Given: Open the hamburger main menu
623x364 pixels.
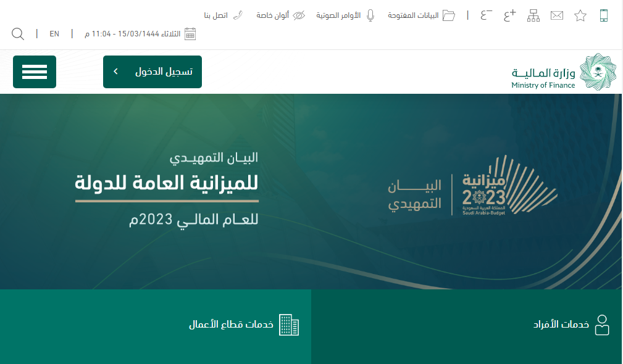Looking at the screenshot, I should click(35, 72).
